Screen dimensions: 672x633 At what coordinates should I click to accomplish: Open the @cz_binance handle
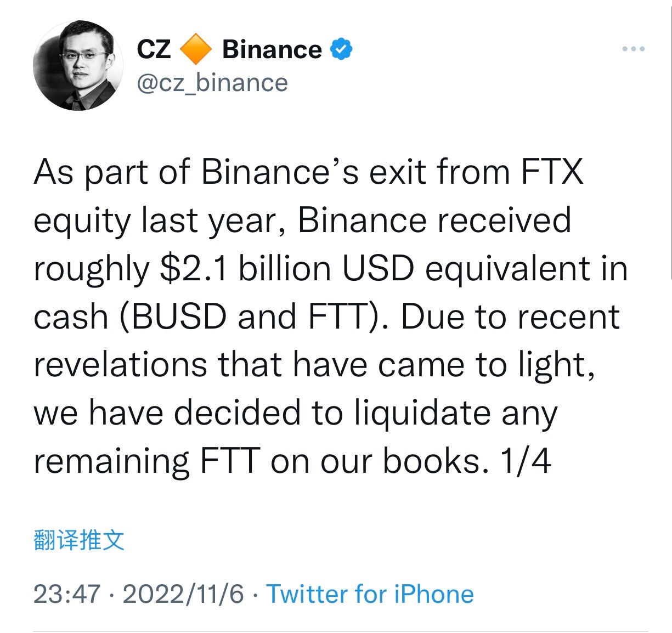[x=212, y=83]
